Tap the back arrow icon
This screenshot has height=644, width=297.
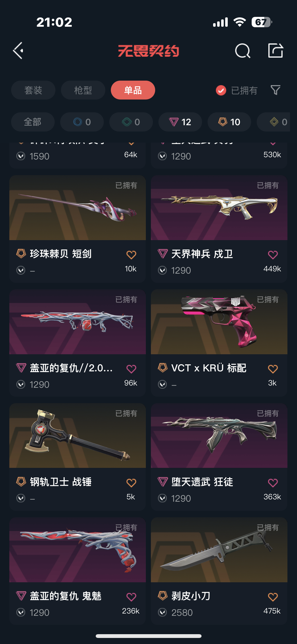[x=18, y=51]
